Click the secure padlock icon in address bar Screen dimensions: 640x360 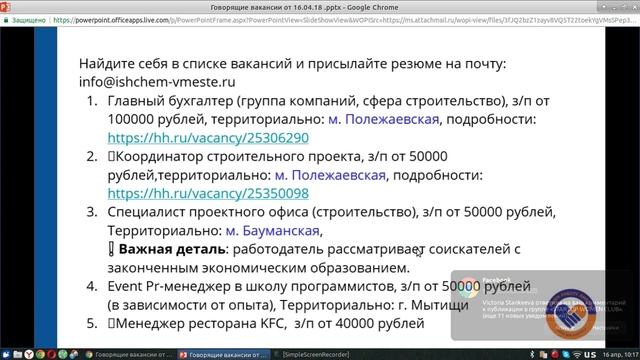6,20
